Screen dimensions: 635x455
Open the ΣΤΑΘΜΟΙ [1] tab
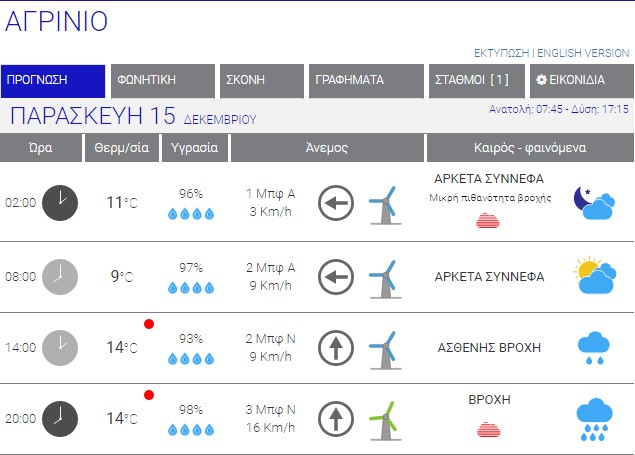tap(475, 81)
